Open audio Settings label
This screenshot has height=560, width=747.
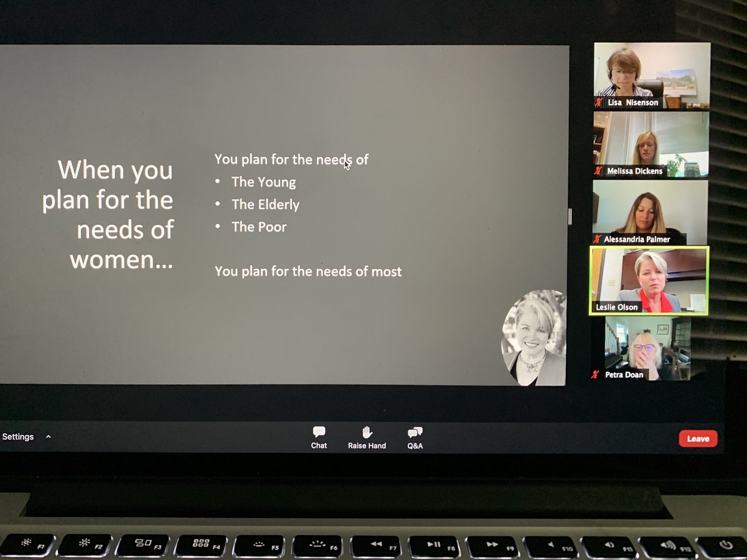click(17, 437)
